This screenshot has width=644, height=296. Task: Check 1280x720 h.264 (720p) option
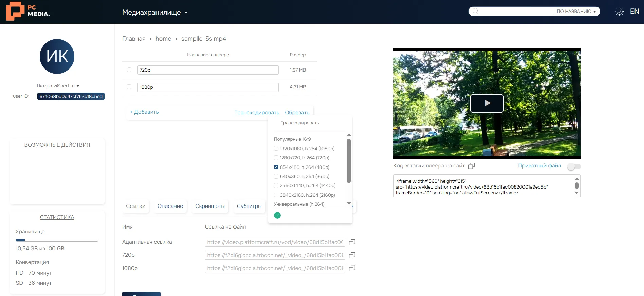click(276, 158)
